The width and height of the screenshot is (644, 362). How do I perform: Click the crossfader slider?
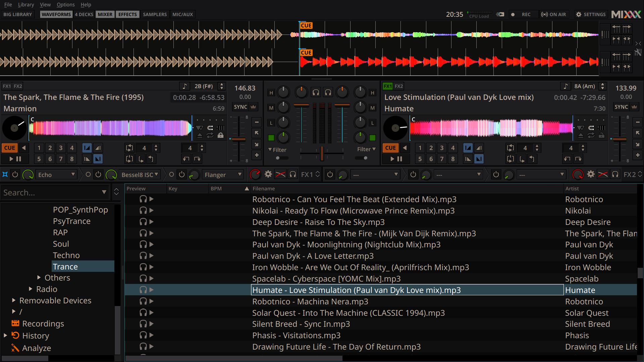point(322,153)
